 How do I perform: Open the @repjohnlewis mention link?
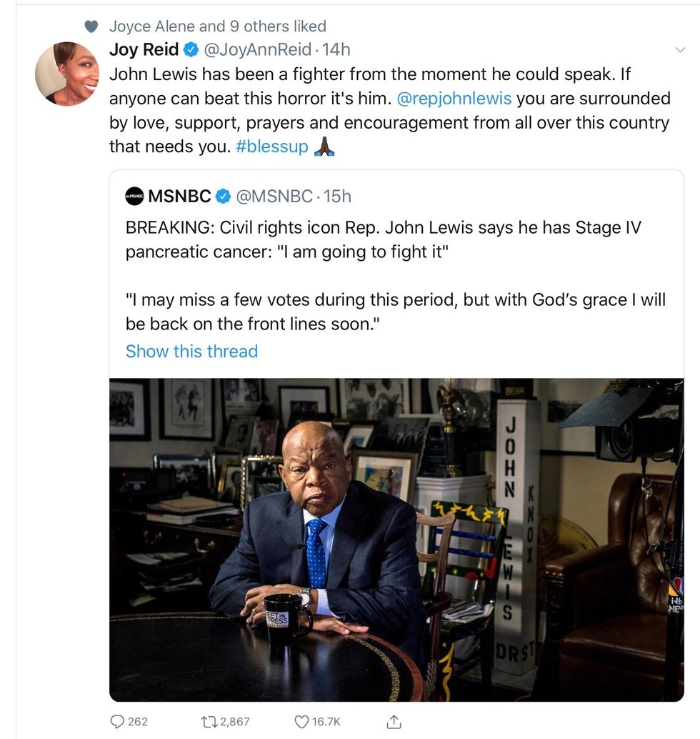coord(454,98)
